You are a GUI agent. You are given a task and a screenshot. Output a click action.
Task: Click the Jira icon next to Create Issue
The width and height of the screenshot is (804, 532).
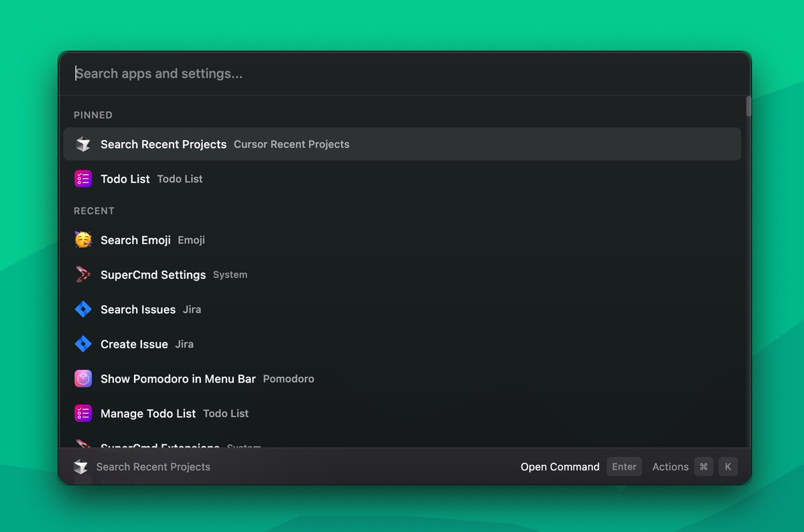pyautogui.click(x=82, y=344)
